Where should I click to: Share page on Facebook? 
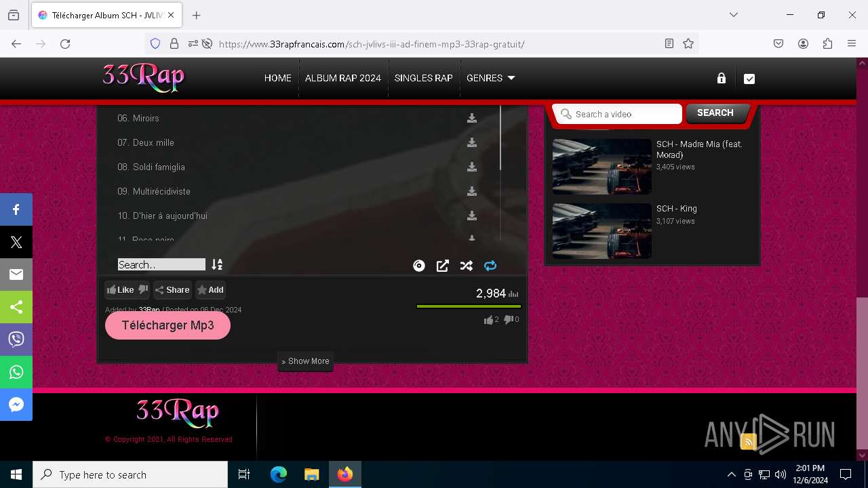pos(16,209)
